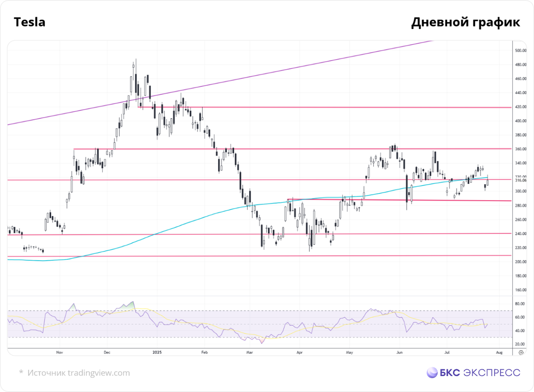Click the 260.00 price axis label

(521, 220)
